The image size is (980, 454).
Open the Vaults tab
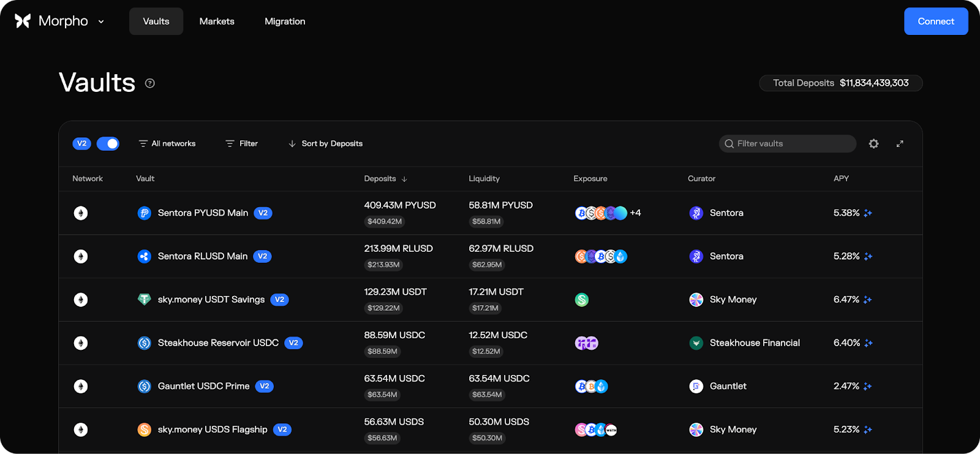[156, 21]
